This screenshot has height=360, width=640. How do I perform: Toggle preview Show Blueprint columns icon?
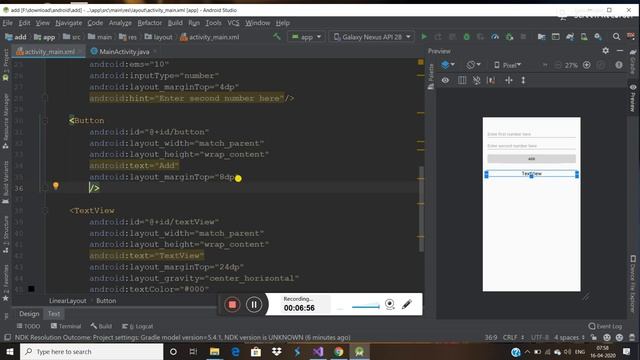pyautogui.click(x=462, y=80)
